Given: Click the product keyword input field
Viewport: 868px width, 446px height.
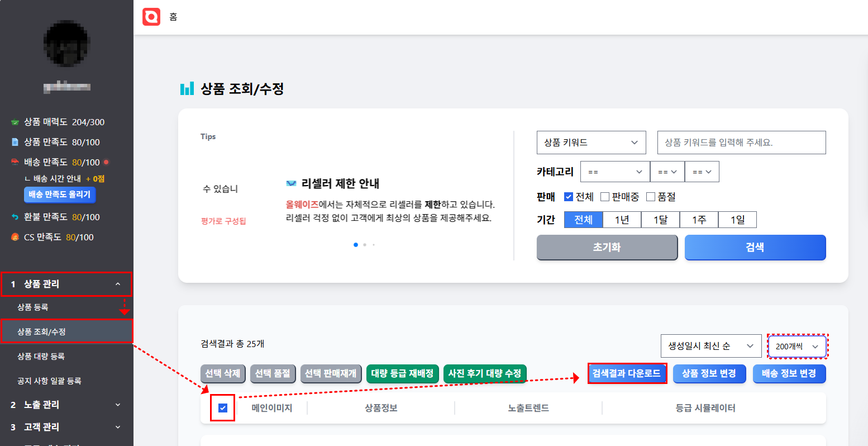Looking at the screenshot, I should [x=741, y=143].
